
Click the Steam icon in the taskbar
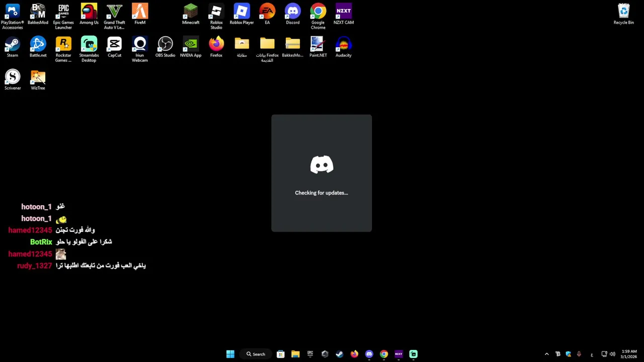tap(340, 354)
